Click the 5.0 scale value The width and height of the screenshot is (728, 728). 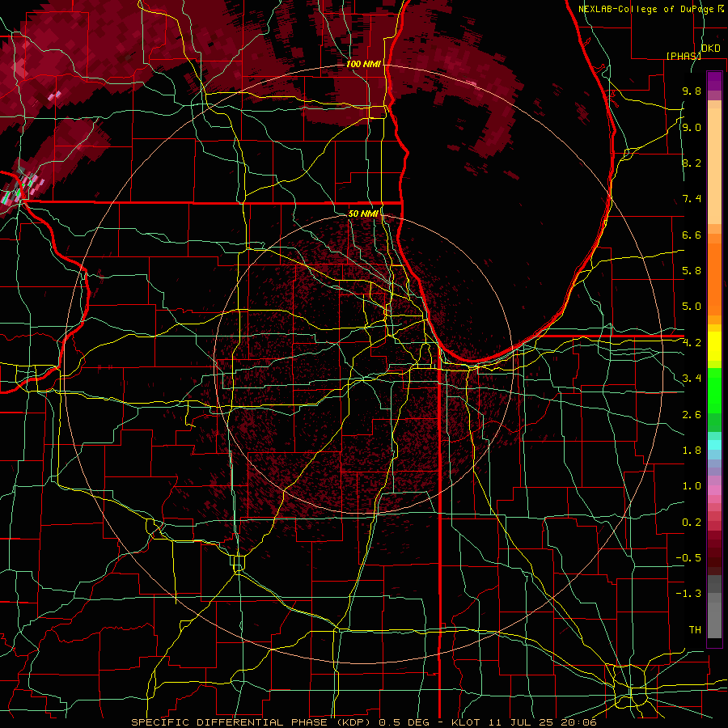692,307
